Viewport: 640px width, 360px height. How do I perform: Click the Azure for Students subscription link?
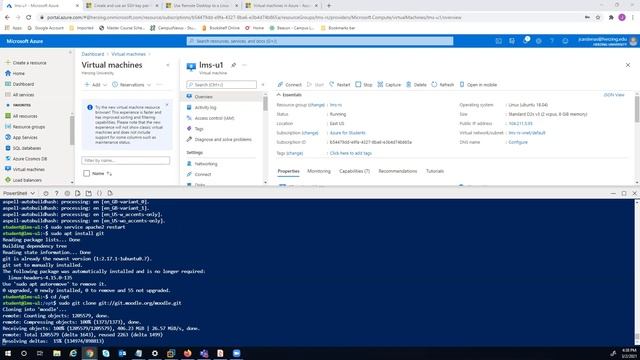[347, 133]
